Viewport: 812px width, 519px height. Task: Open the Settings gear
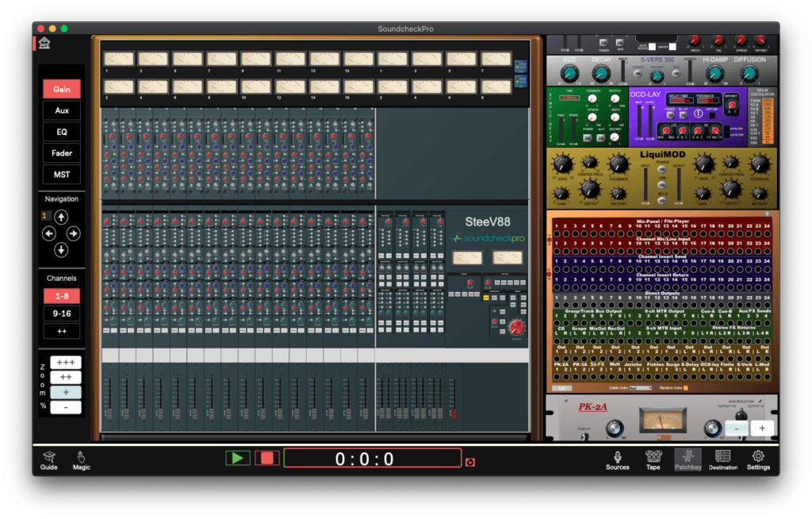point(758,460)
